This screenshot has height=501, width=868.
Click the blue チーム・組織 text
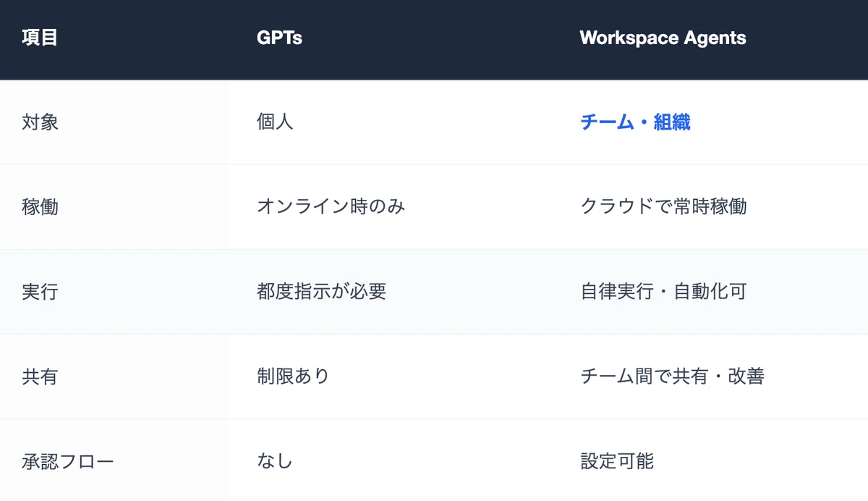(635, 122)
